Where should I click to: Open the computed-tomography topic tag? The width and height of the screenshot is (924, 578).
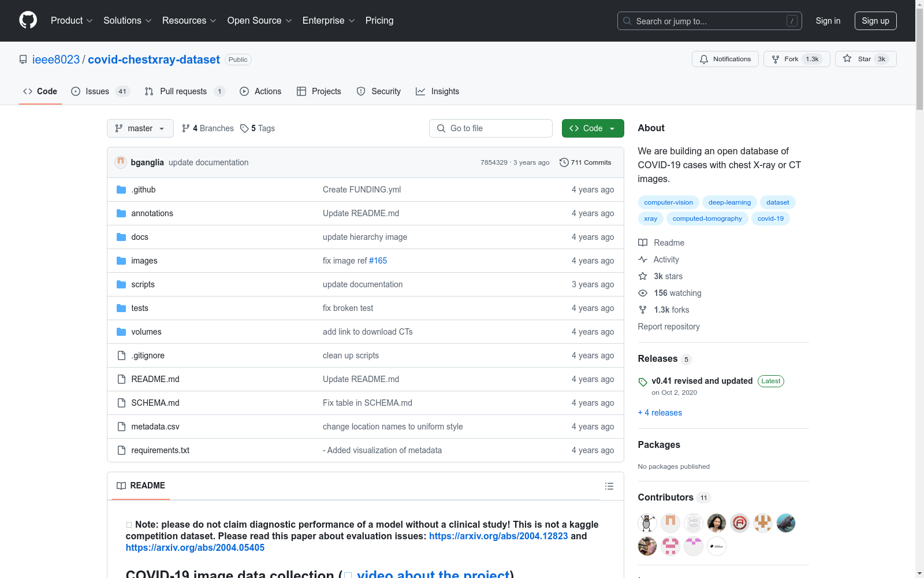coord(707,218)
